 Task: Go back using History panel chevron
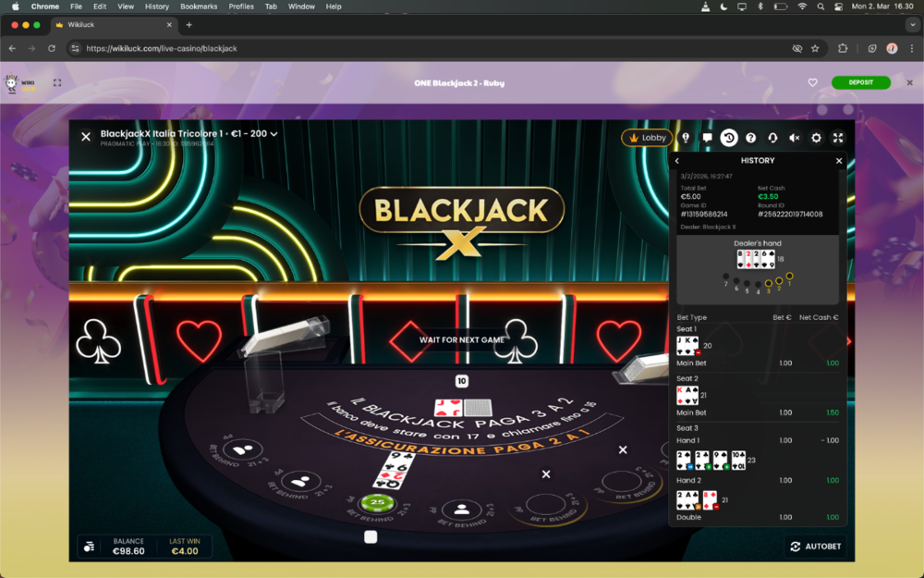[x=677, y=161]
